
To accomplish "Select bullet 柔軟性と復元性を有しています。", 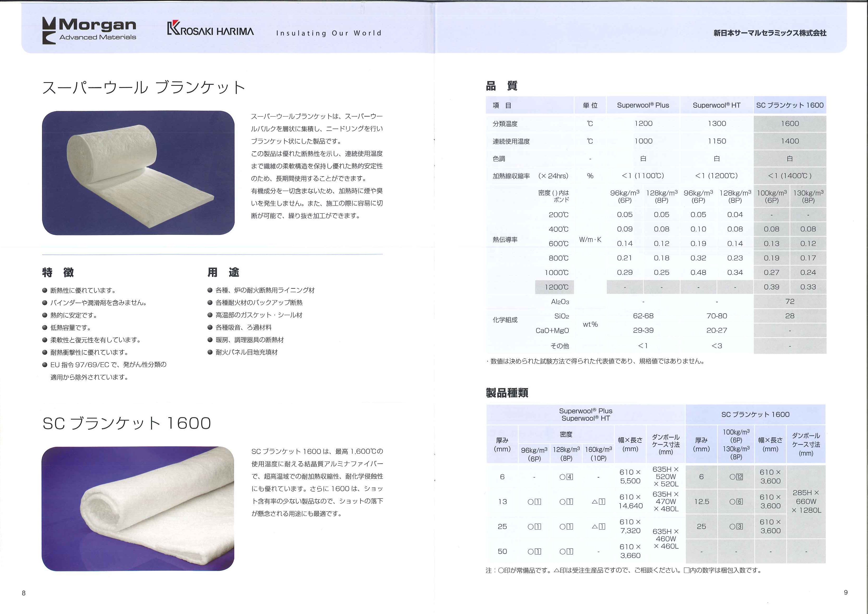I will [x=92, y=340].
